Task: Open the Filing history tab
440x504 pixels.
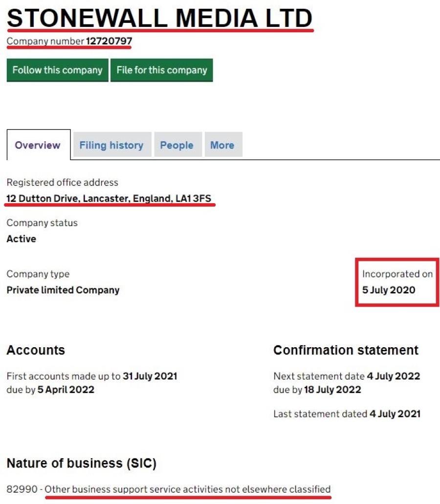Action: (112, 145)
